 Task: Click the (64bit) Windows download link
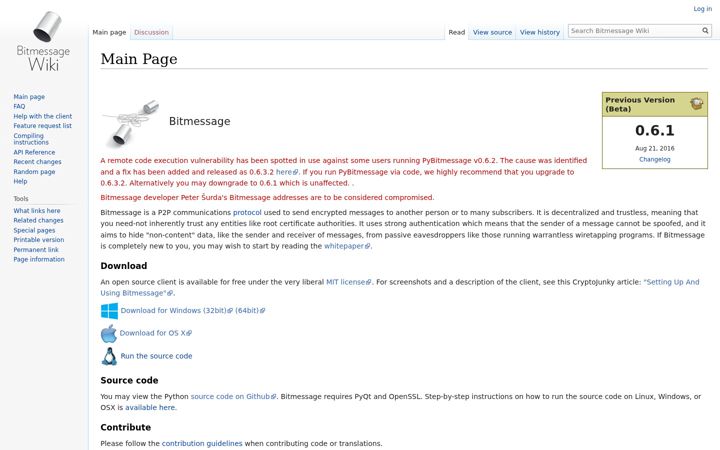point(250,311)
